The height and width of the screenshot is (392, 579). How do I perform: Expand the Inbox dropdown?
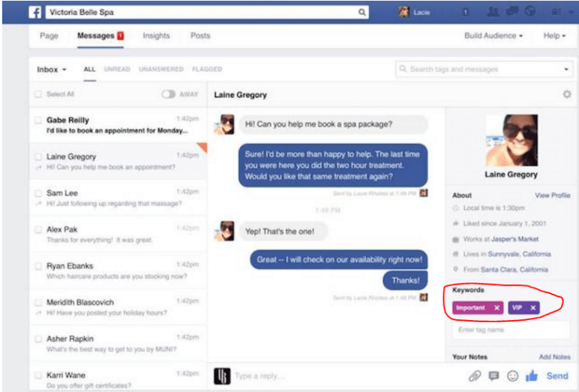(x=52, y=70)
